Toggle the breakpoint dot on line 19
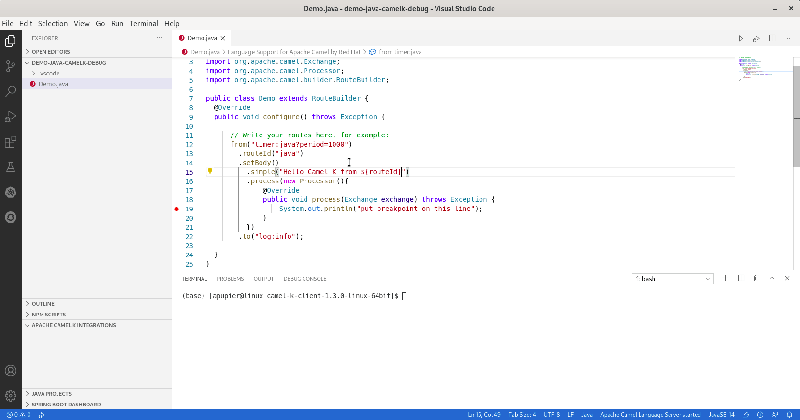 coord(177,209)
